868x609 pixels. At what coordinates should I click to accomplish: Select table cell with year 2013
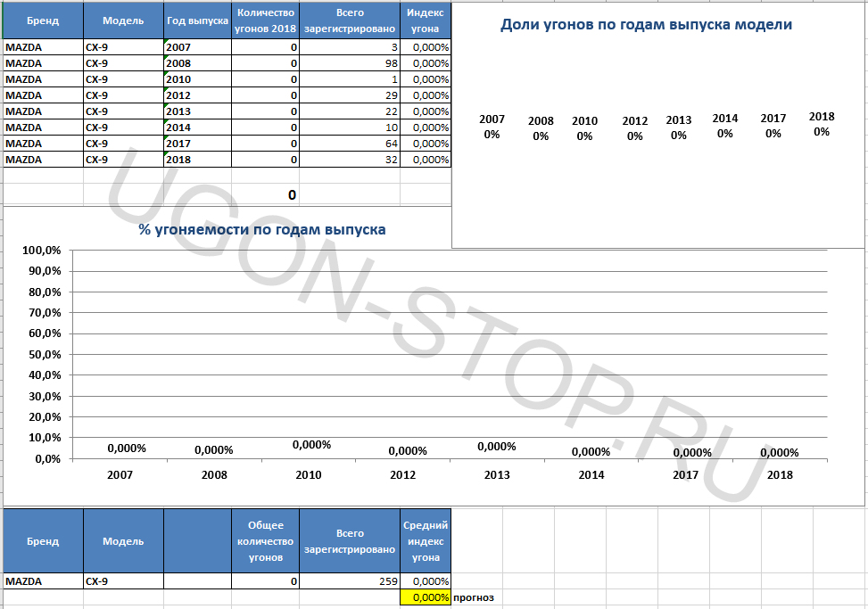click(x=198, y=111)
